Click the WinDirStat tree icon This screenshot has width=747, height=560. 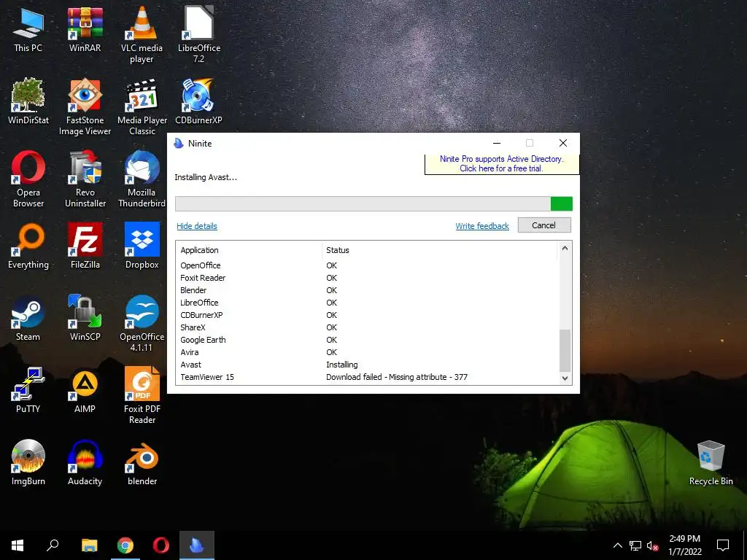pyautogui.click(x=28, y=101)
